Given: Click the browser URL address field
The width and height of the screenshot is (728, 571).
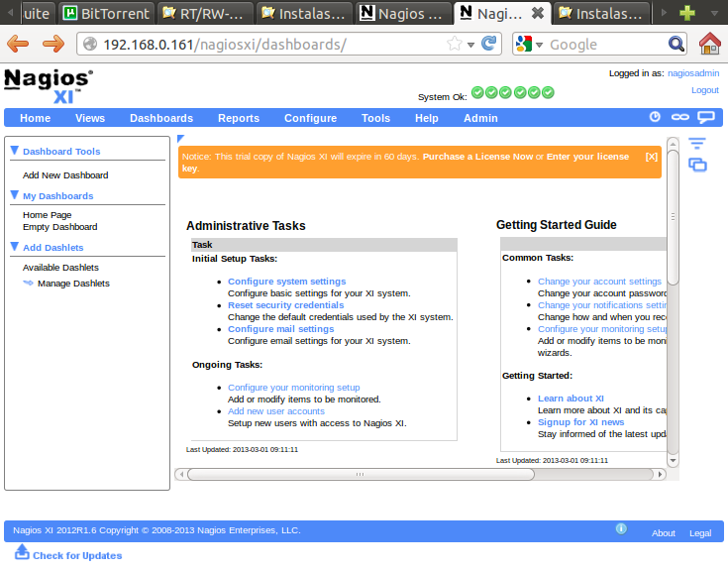Looking at the screenshot, I should point(267,44).
